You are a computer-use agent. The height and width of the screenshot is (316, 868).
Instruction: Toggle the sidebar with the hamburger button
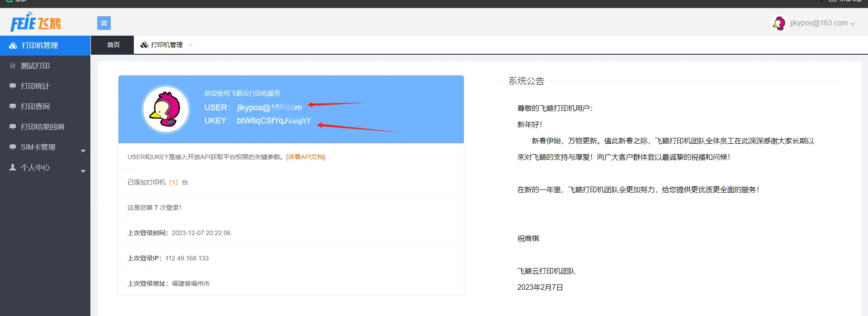(x=104, y=23)
